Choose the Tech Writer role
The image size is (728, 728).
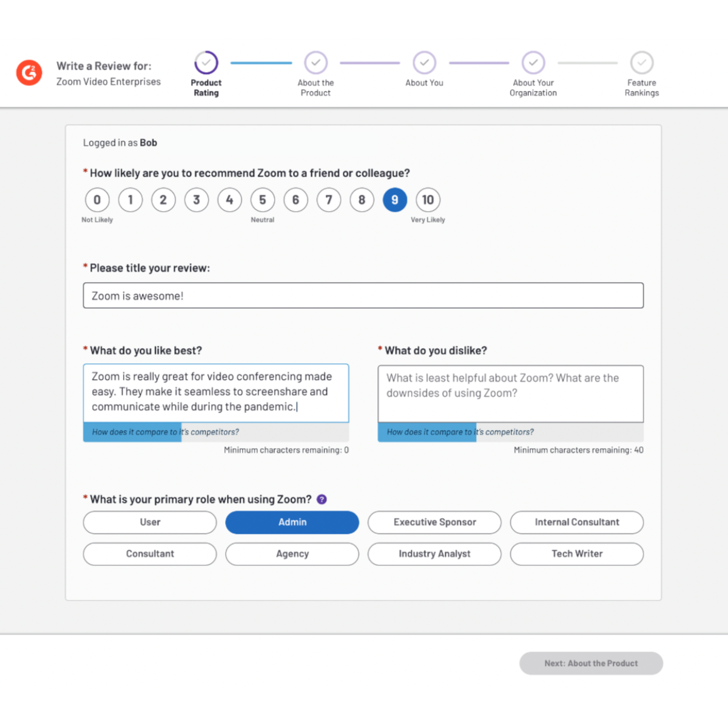[x=576, y=554]
